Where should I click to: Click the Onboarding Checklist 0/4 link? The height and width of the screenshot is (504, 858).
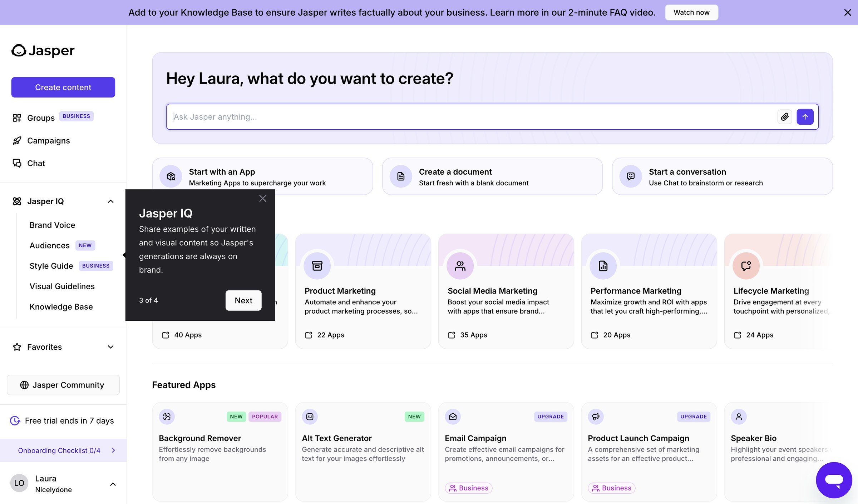[x=59, y=450]
